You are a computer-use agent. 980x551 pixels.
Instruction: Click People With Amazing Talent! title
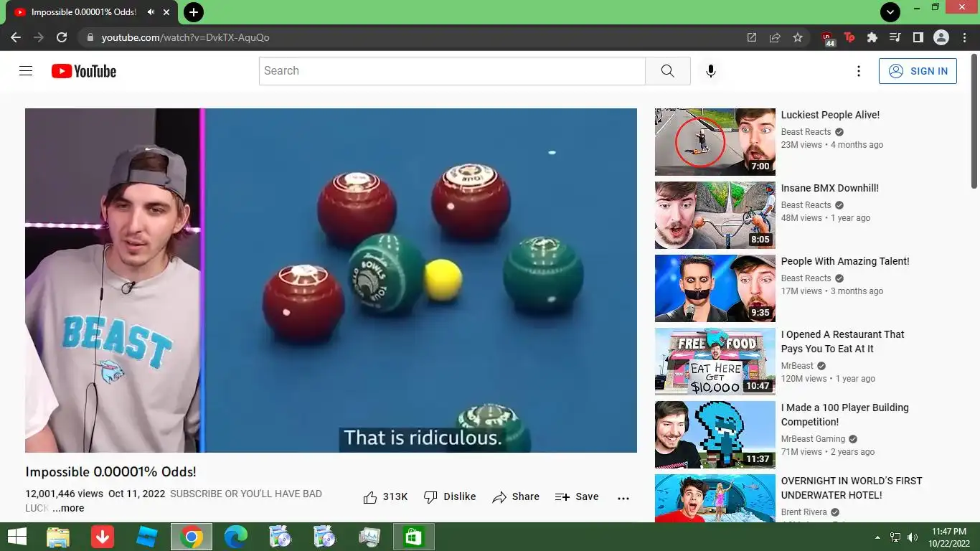[845, 261]
